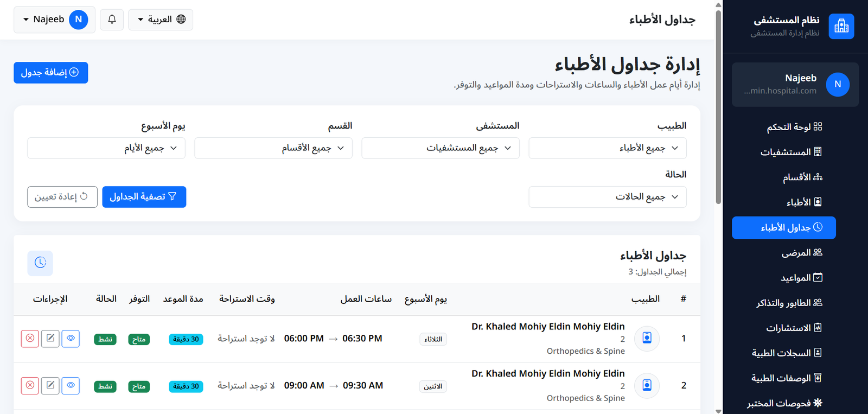View schedule of row 2 eye icon
Viewport: 868px width, 414px height.
pyautogui.click(x=71, y=386)
